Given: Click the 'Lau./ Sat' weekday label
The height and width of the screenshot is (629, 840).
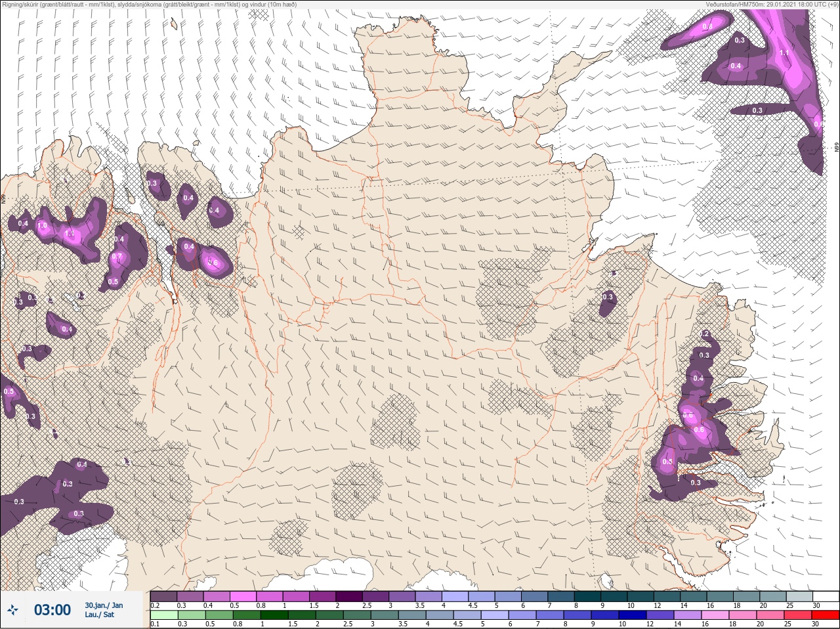Looking at the screenshot, I should click(x=99, y=615).
